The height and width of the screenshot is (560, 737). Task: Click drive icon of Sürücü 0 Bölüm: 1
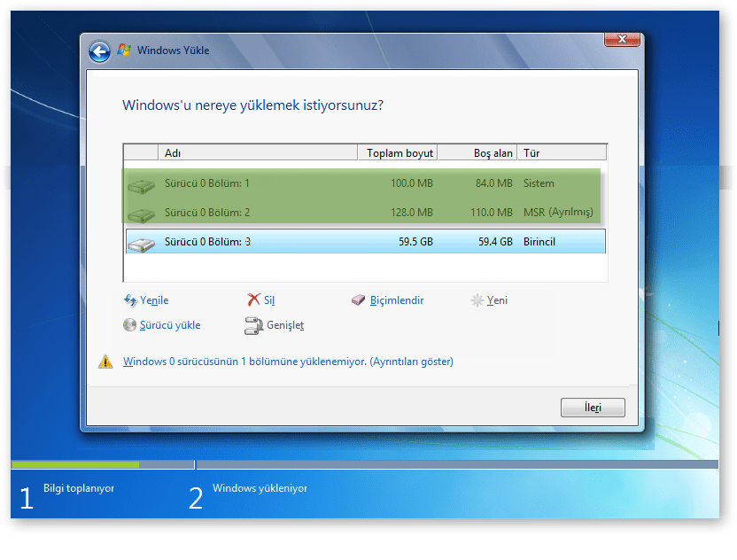pyautogui.click(x=141, y=186)
